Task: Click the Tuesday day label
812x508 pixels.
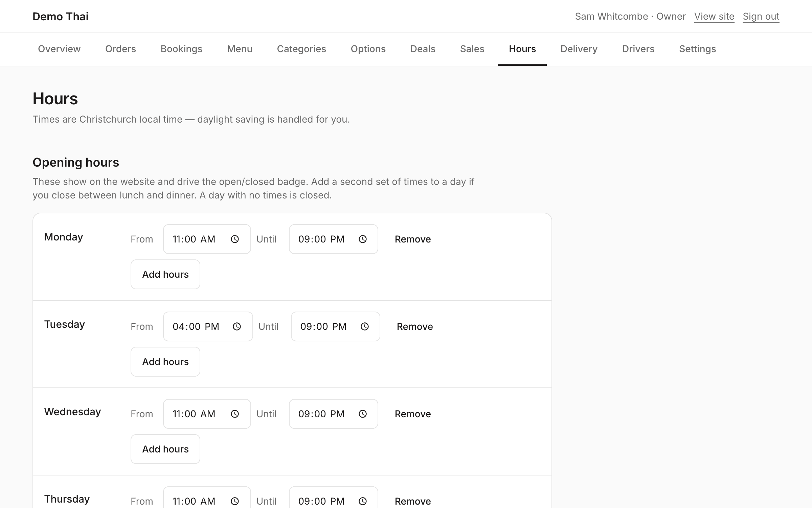Action: 65,324
